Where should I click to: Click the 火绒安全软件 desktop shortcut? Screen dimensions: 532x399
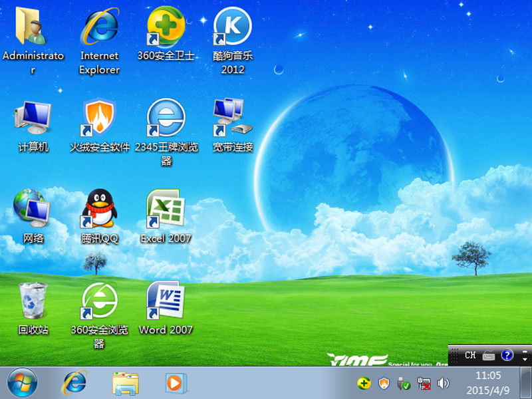(99, 118)
